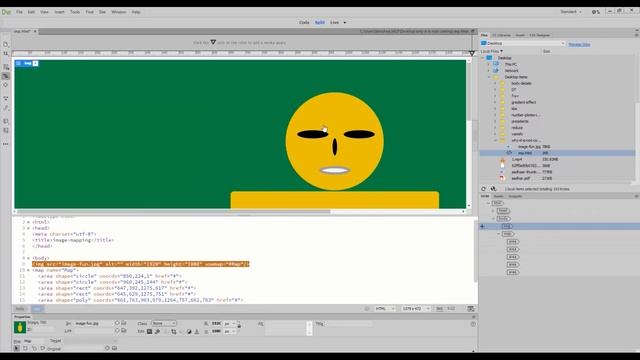Click the Edit Image Settings icon

(158, 331)
